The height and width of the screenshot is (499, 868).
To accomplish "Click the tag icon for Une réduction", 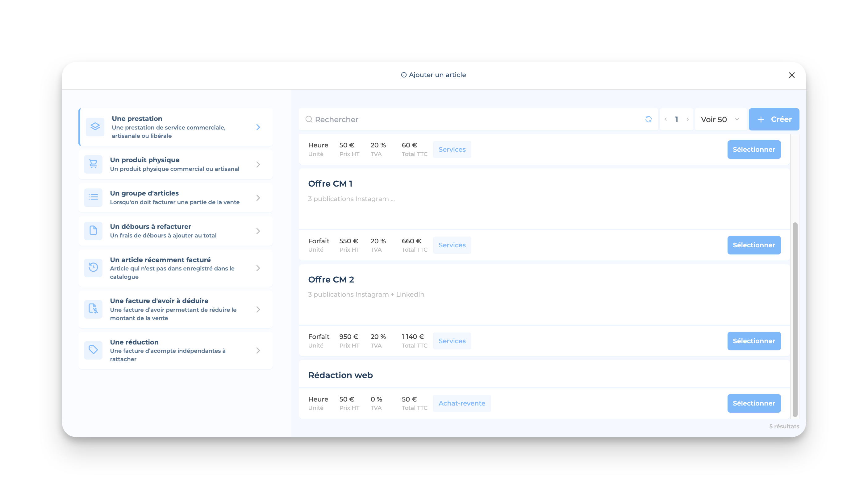I will pos(93,350).
